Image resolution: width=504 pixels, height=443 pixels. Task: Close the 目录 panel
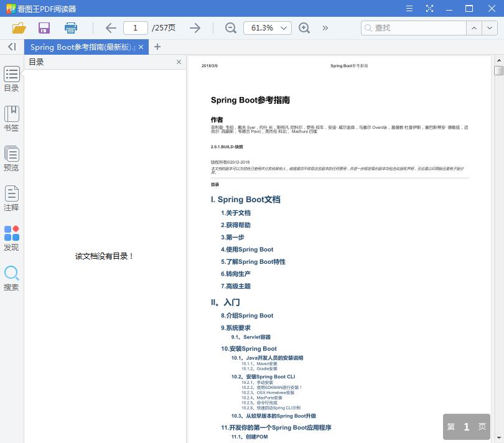click(x=179, y=62)
